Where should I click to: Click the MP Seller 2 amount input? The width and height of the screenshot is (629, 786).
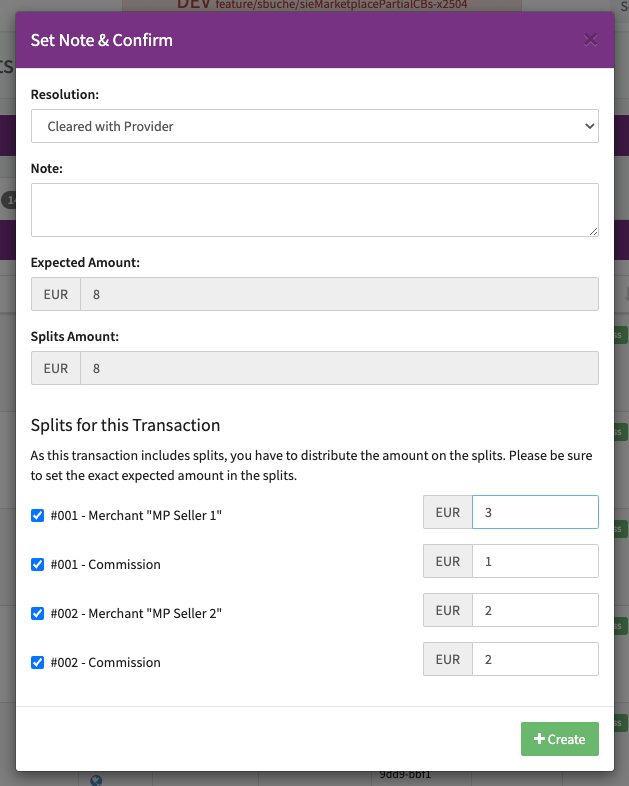point(535,610)
